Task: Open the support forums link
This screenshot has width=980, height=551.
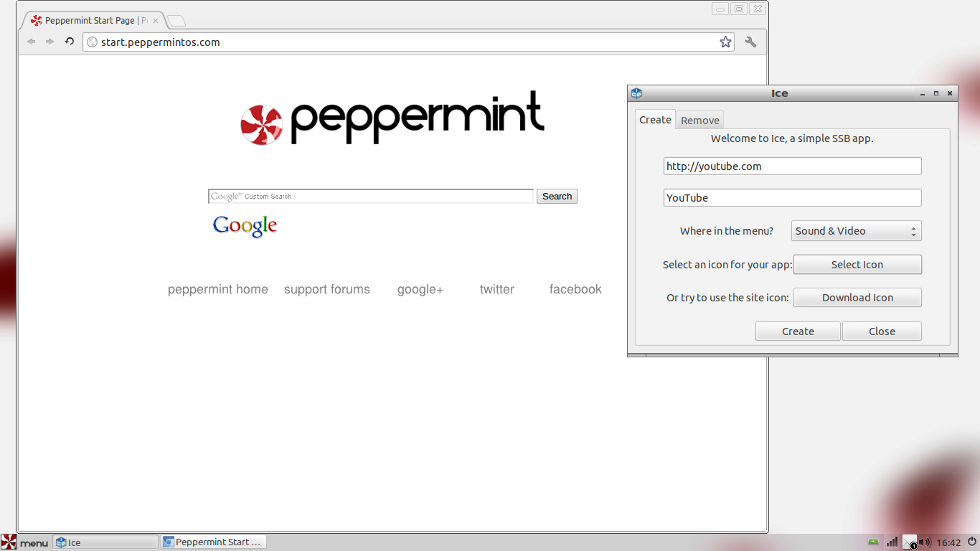Action: [327, 289]
